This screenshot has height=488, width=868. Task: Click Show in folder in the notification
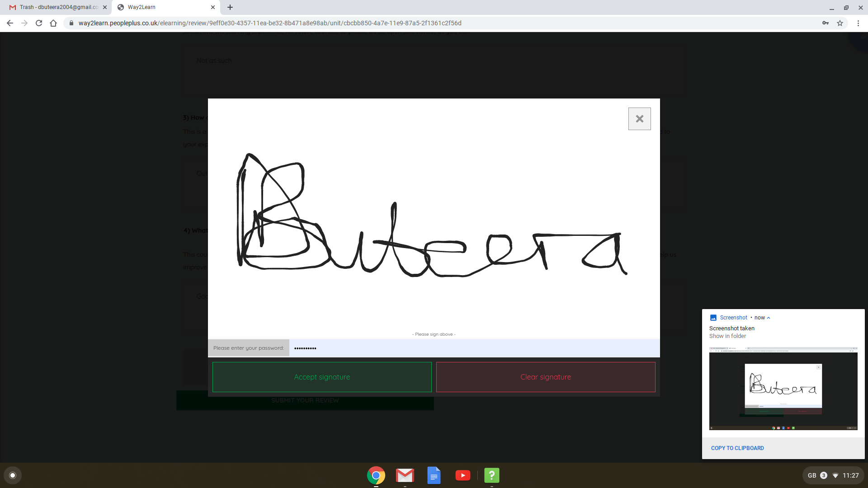[727, 336]
